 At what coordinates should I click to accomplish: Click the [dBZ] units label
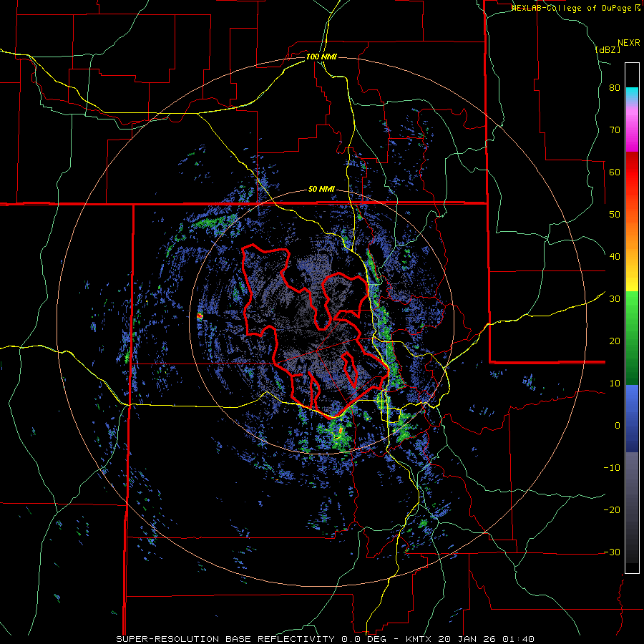(608, 49)
